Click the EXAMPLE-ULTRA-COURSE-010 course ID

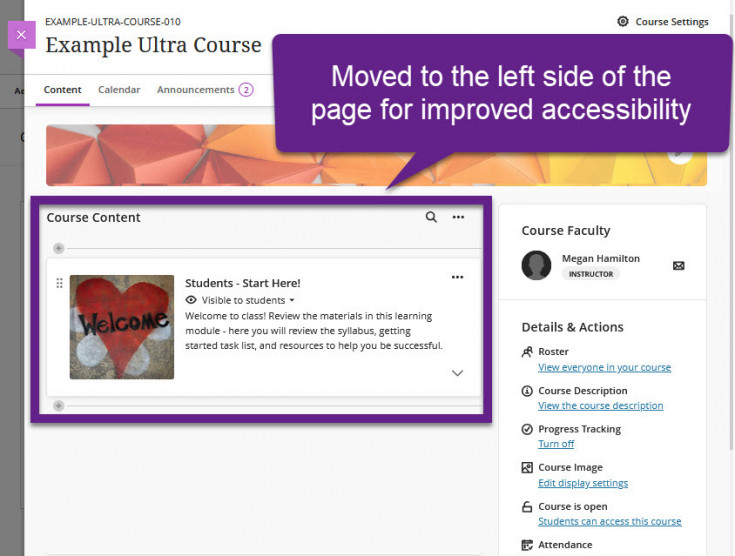tap(112, 22)
